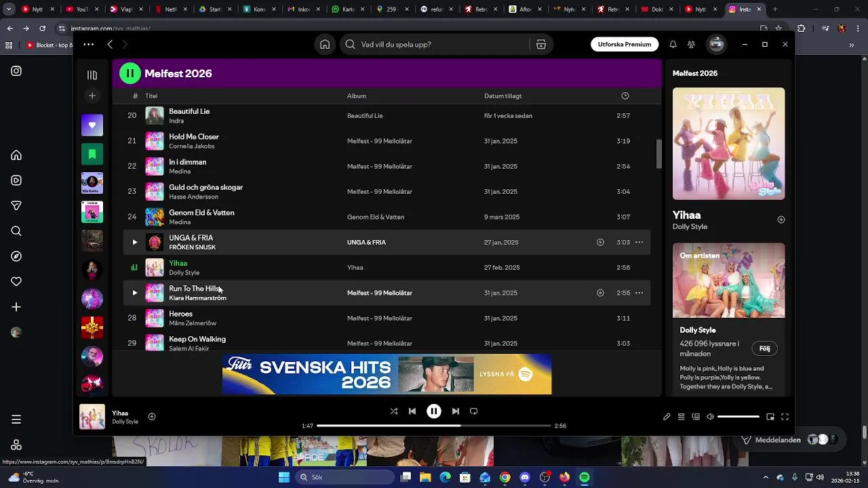Reload the Instagram browser page
The height and width of the screenshot is (488, 868).
[x=42, y=28]
